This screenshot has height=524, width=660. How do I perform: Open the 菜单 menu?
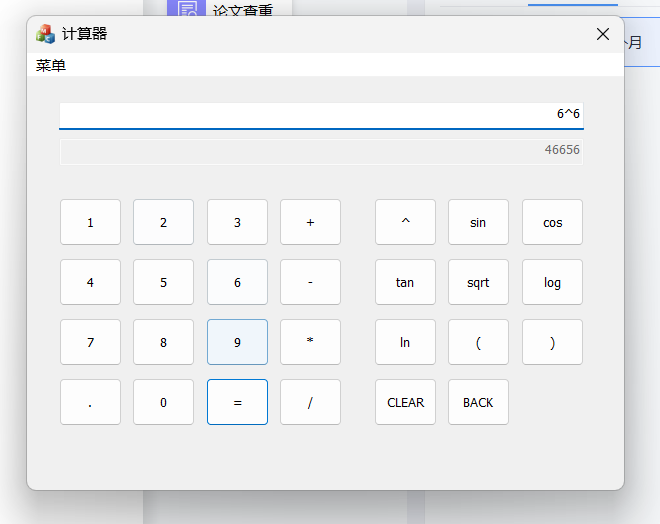51,65
